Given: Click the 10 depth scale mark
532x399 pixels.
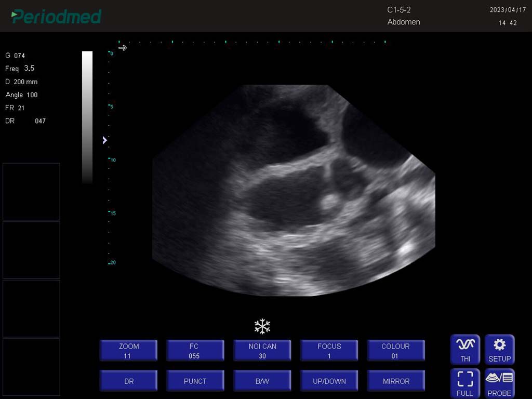Looking at the screenshot, I should (x=112, y=160).
